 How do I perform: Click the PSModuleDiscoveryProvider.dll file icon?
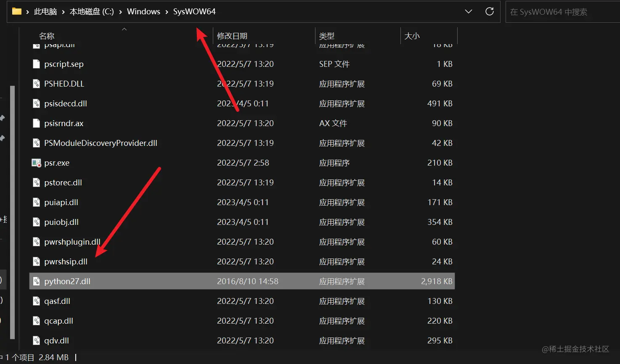37,143
